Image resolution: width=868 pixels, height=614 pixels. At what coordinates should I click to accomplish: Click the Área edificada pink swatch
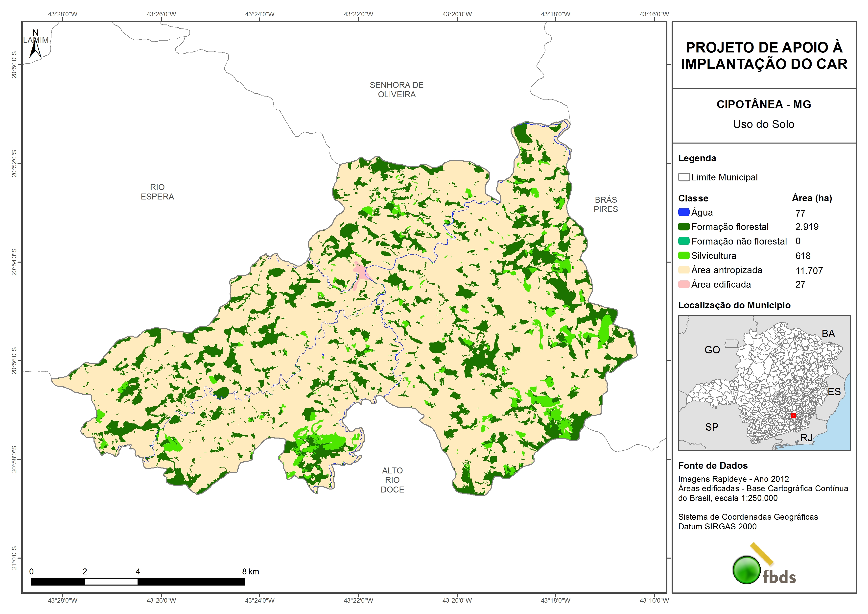[x=683, y=284]
